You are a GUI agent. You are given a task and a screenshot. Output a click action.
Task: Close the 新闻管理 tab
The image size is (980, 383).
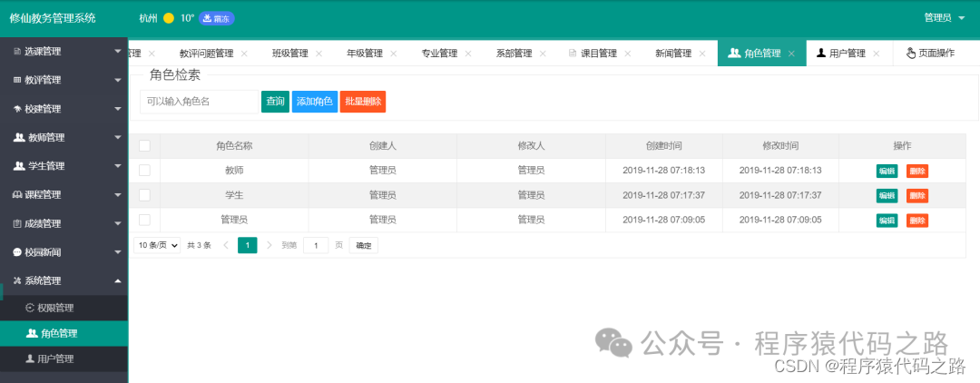pos(702,54)
